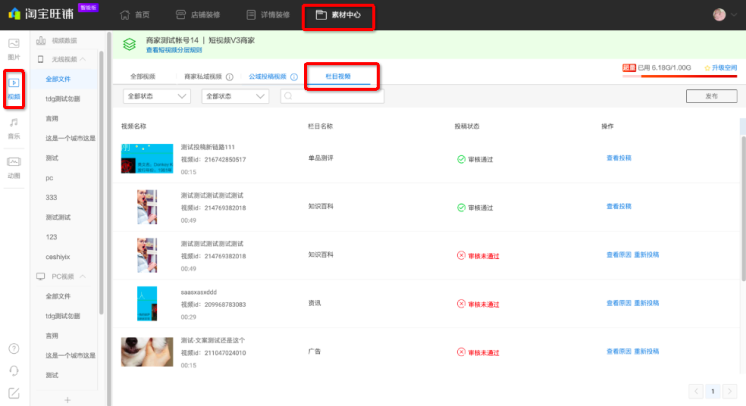This screenshot has height=406, width=746.
Task: Switch to the 全部视频 tab
Action: [143, 77]
